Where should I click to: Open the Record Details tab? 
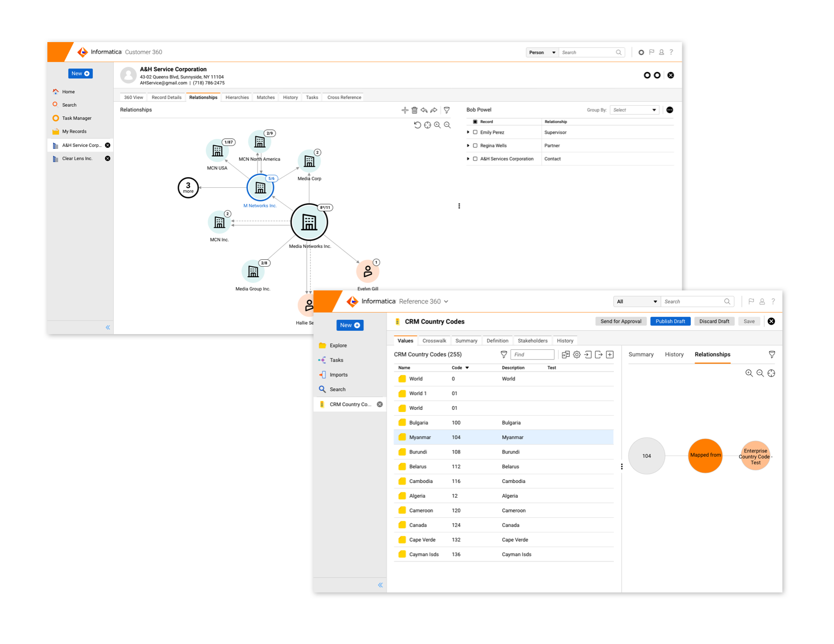166,97
